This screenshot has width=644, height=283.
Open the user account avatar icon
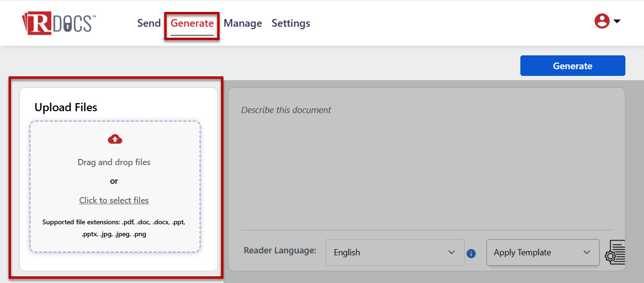(x=602, y=21)
